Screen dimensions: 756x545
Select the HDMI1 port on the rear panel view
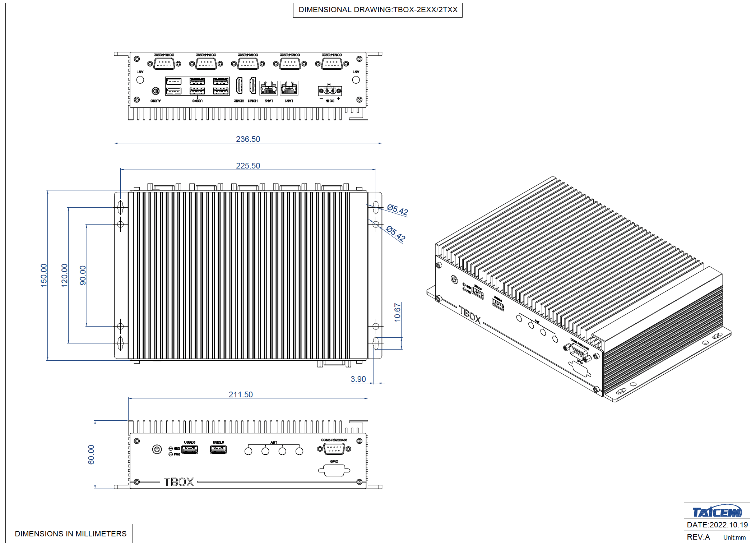pos(253,86)
